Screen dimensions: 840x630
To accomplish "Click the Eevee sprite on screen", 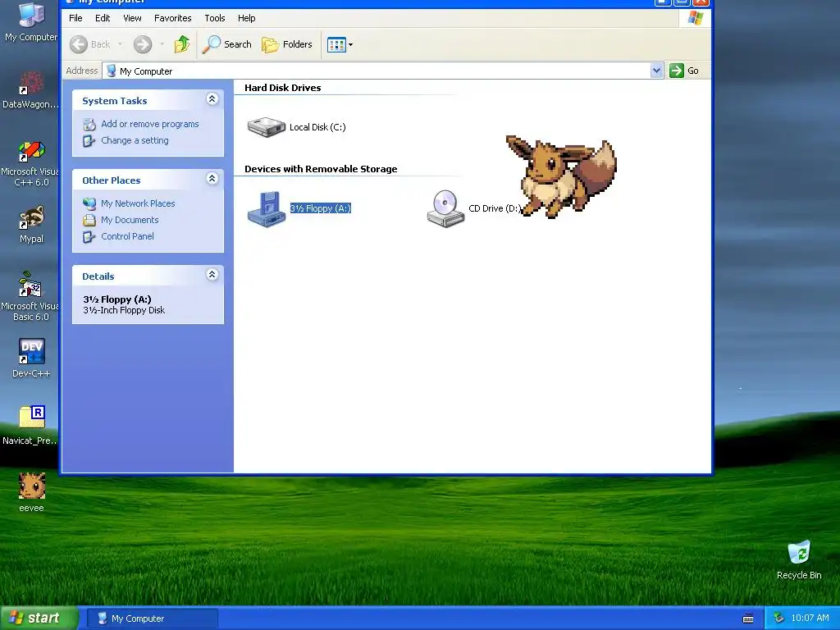I will 561,177.
